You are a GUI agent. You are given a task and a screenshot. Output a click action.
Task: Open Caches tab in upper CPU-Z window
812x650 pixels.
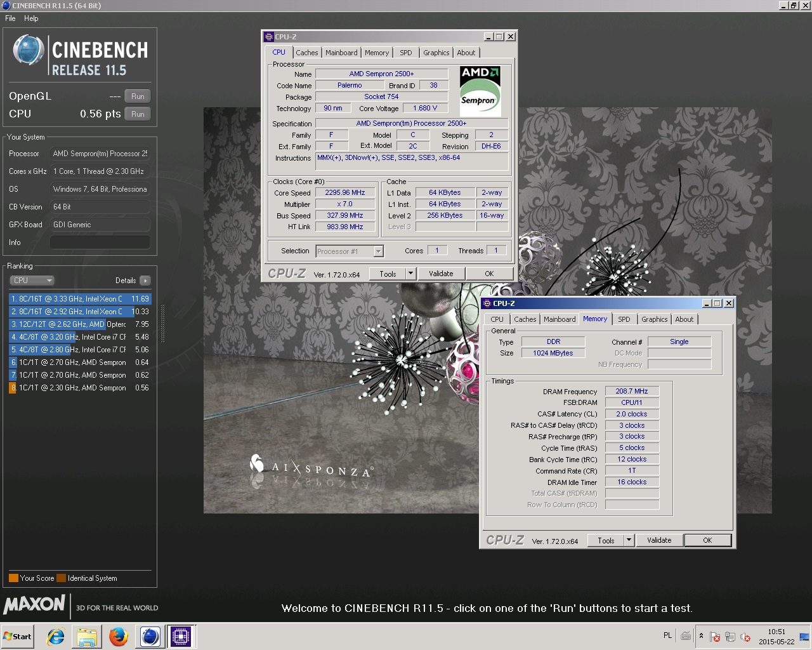point(307,53)
